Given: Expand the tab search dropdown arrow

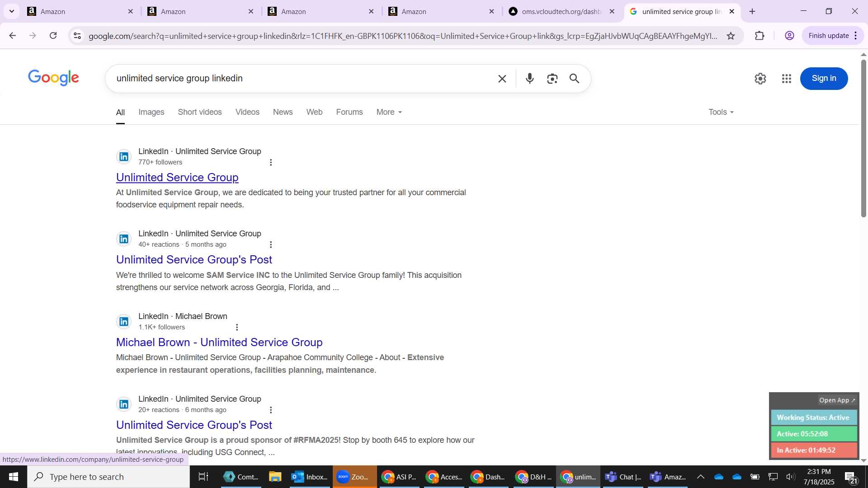Looking at the screenshot, I should 12,11.
